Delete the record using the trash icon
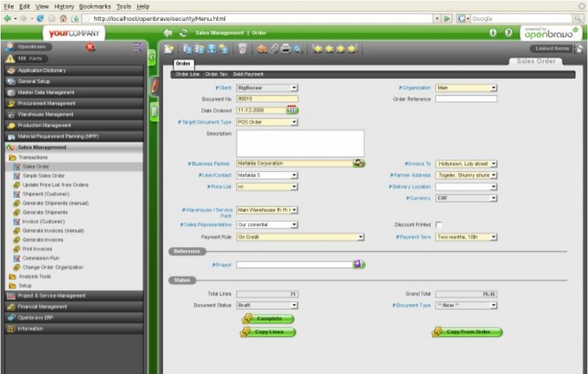The image size is (588, 374). pos(243,49)
